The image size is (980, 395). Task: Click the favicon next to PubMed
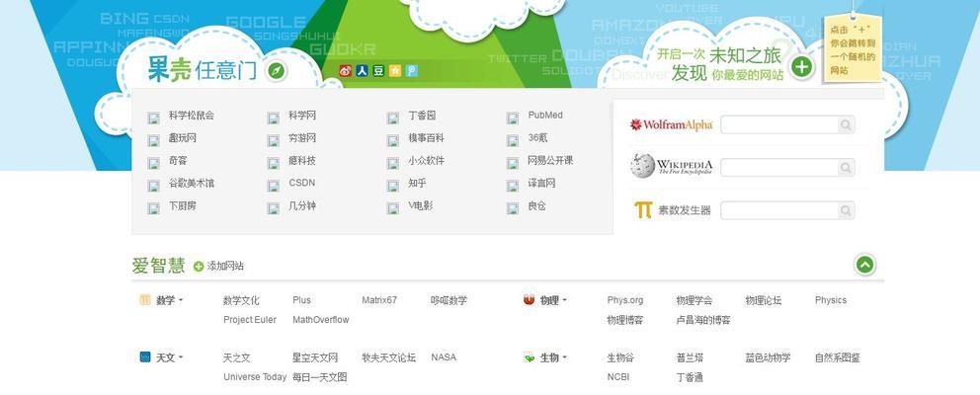click(x=513, y=118)
